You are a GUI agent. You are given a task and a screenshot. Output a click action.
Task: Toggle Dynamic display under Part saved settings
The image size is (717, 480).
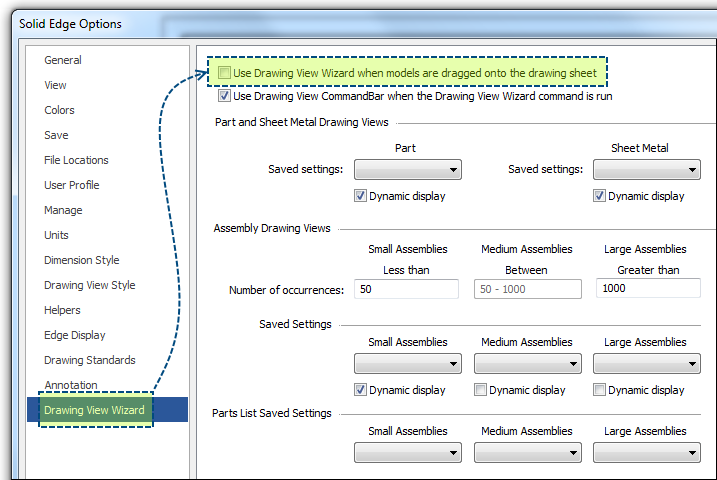coord(360,196)
